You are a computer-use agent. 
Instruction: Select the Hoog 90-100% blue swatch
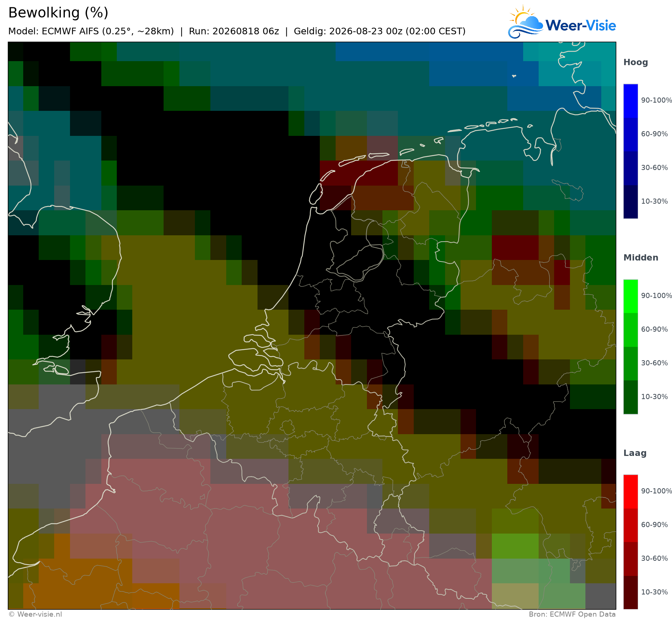click(x=630, y=101)
